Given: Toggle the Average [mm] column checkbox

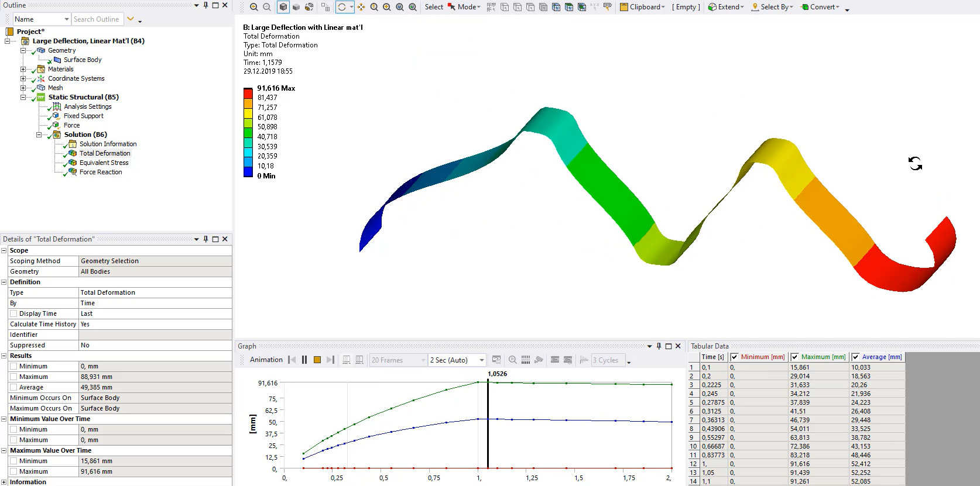Looking at the screenshot, I should (855, 357).
